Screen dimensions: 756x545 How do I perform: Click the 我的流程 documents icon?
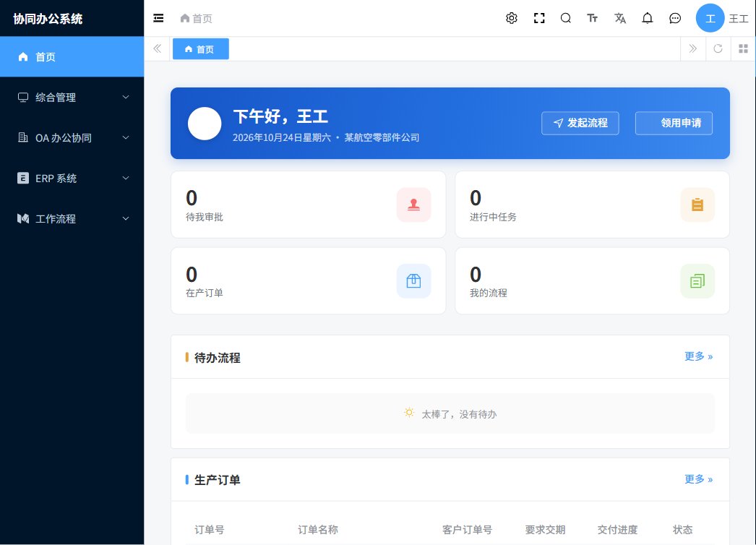[x=697, y=280]
